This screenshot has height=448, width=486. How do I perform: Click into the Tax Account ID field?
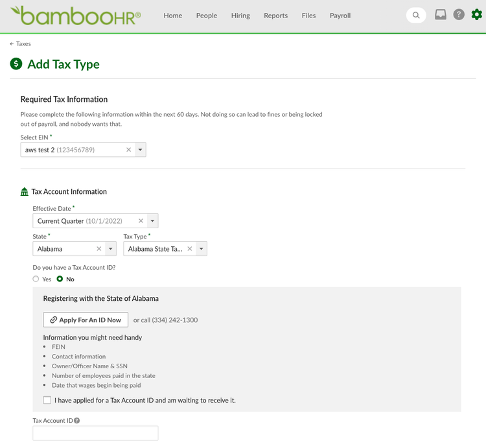(x=95, y=433)
